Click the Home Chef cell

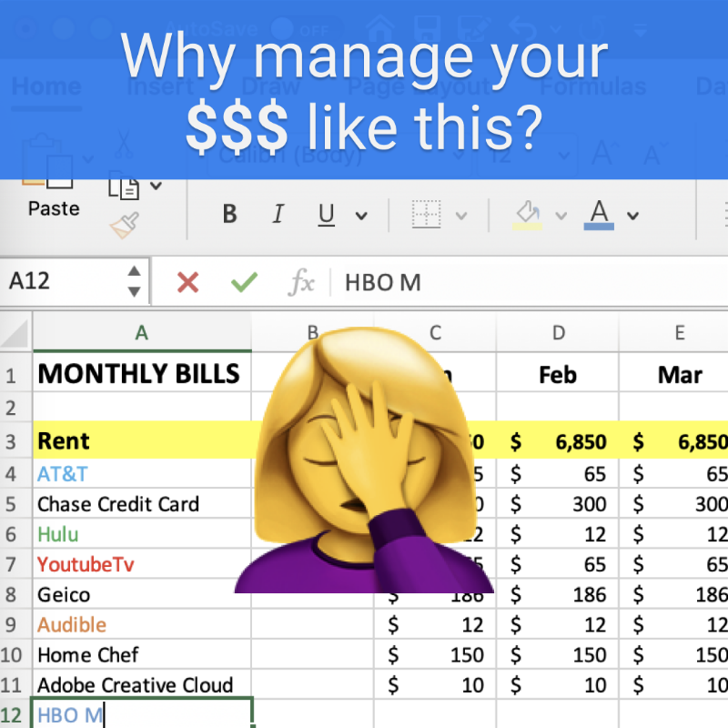142,655
